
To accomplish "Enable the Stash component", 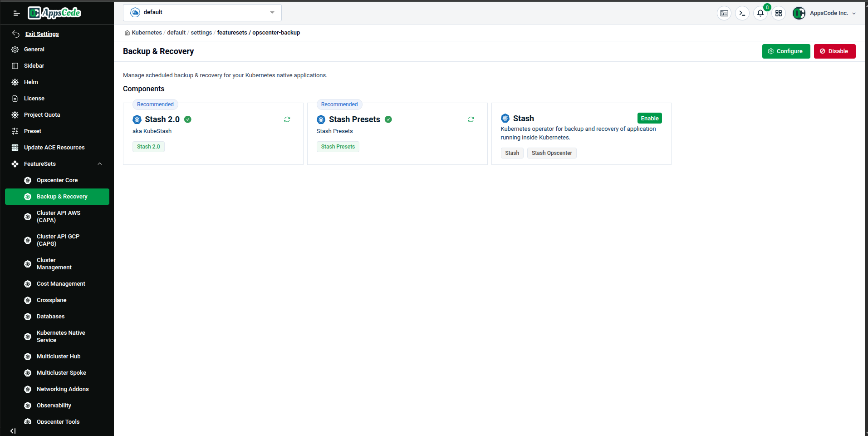I will [x=649, y=118].
